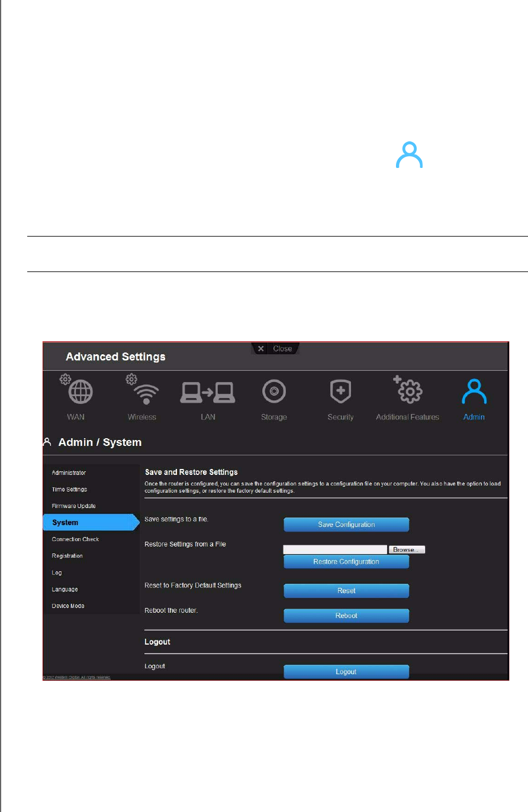528x812 pixels.
Task: Click the blue Logout button
Action: coord(346,672)
